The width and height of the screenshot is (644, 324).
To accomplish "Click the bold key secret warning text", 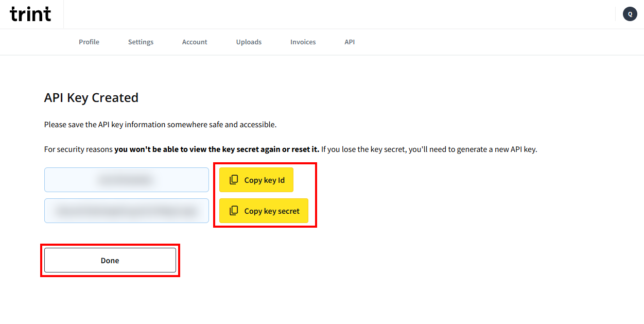I will (x=216, y=149).
